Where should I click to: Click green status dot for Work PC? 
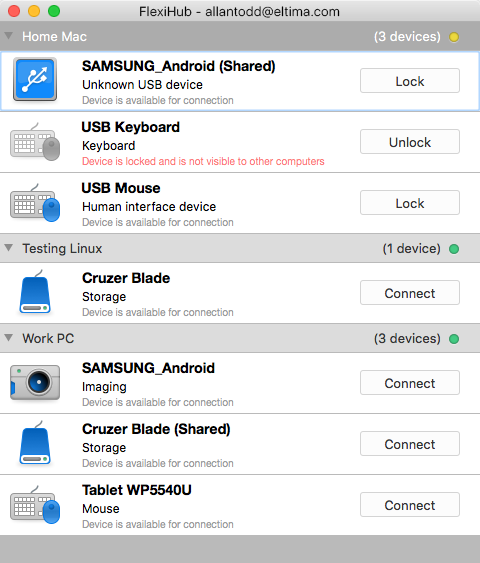coord(454,339)
